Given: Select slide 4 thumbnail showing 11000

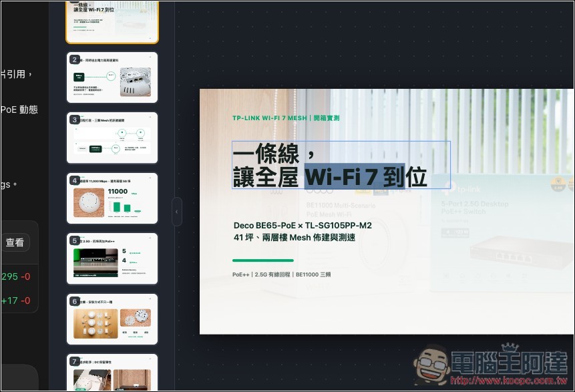Looking at the screenshot, I should (x=112, y=198).
